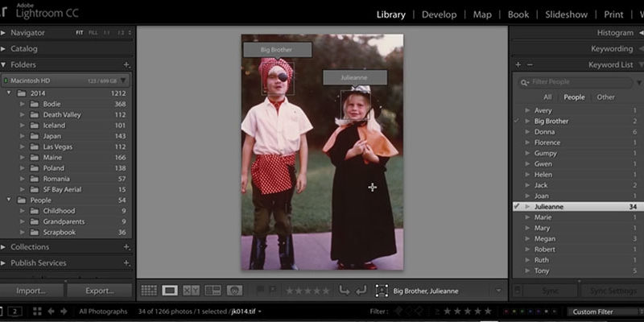644x322 pixels.
Task: Open the Map module tab
Action: (x=482, y=14)
